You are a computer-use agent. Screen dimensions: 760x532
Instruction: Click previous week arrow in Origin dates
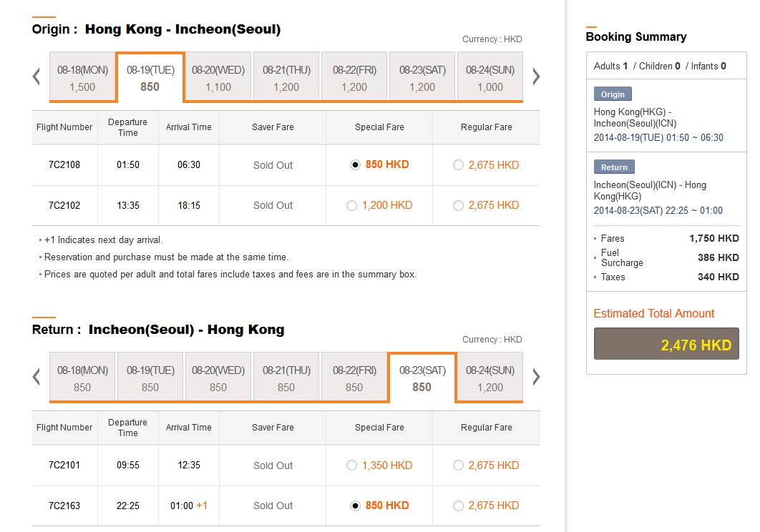coord(36,77)
